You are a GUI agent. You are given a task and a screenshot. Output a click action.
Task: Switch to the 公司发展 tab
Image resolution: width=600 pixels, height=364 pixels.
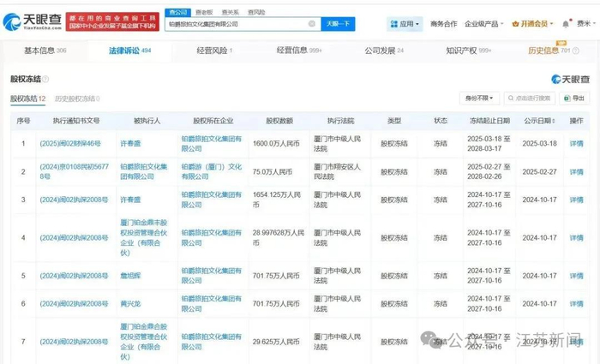click(x=384, y=51)
